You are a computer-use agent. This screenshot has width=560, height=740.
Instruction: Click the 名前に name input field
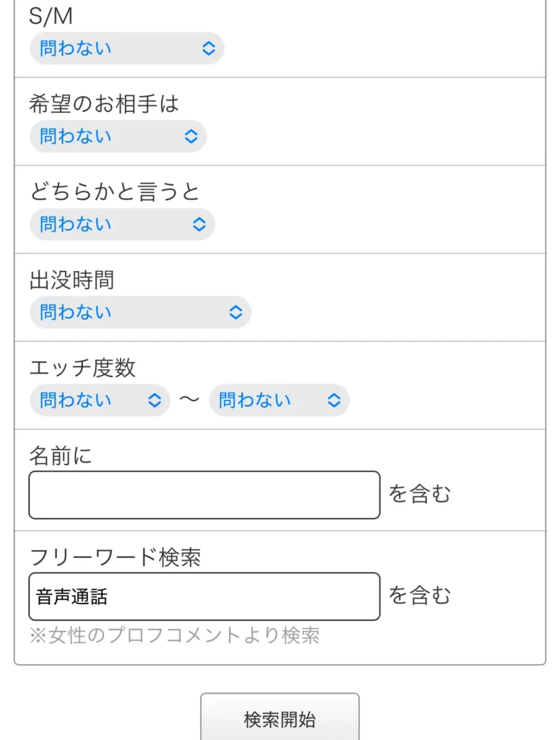[x=204, y=494]
